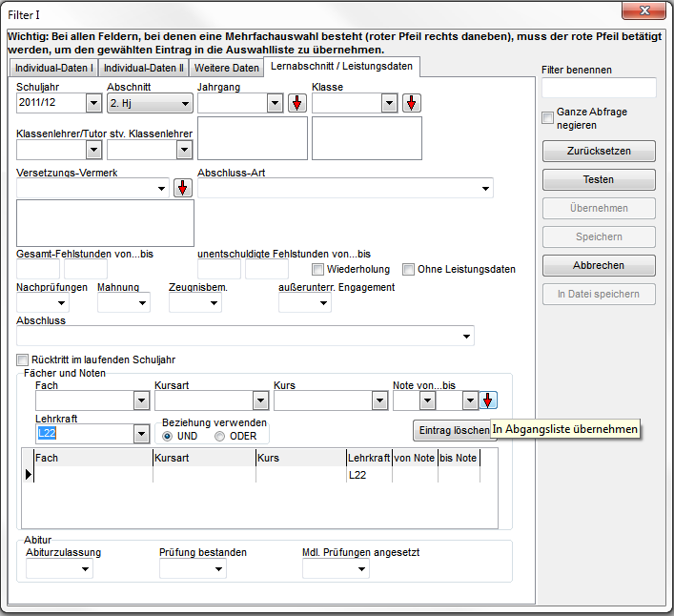
Task: Click the Filter benennen text field
Action: coord(598,88)
